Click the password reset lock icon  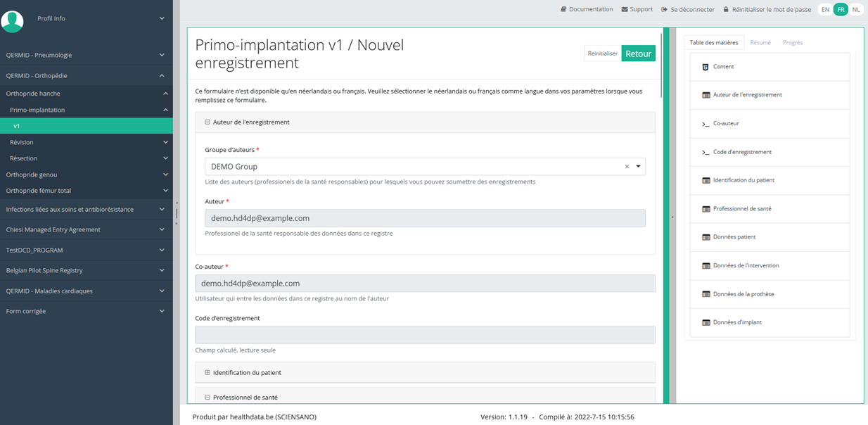coord(726,9)
